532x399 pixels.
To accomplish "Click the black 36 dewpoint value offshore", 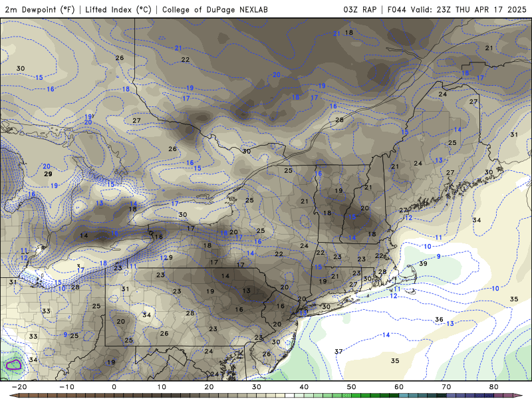I will 439,320.
